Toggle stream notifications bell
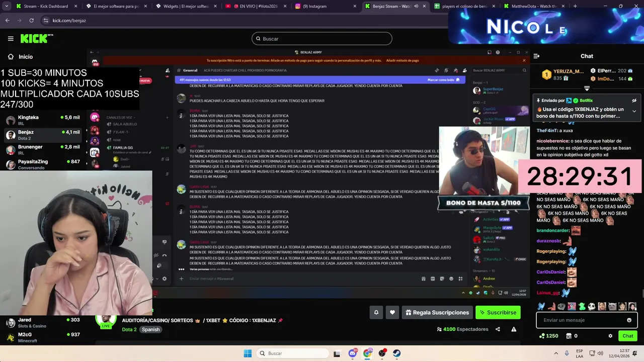This screenshot has height=362, width=644. [376, 312]
